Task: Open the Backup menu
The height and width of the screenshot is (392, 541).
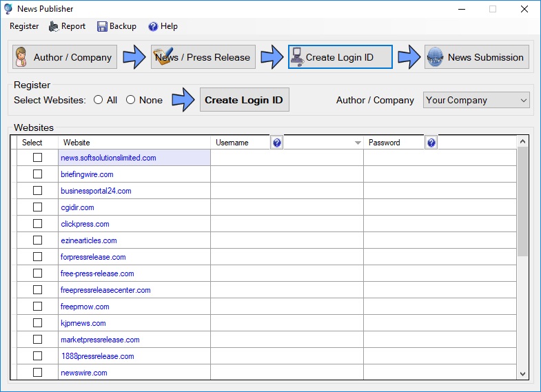Action: pos(117,27)
